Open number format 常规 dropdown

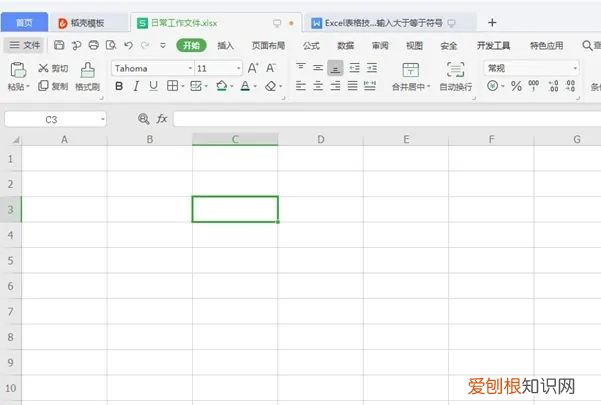pos(575,68)
